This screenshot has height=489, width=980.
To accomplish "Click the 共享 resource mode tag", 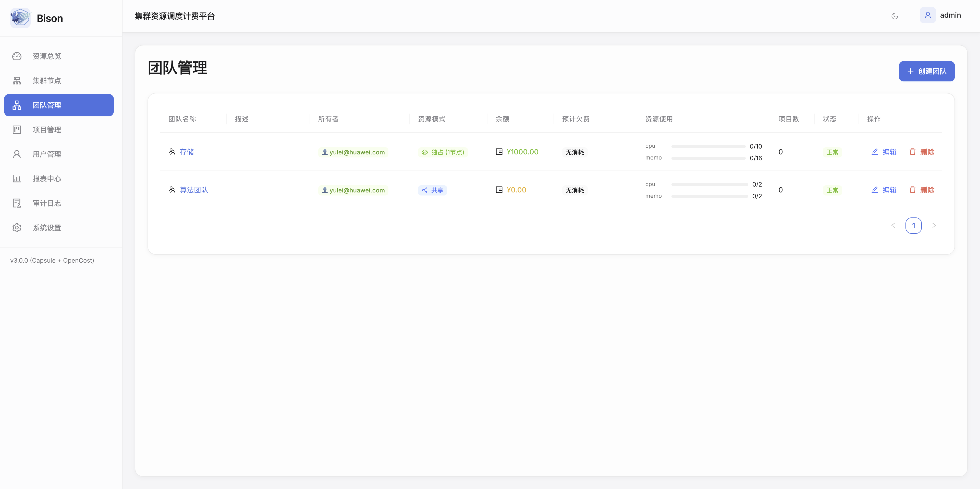I will coord(432,190).
